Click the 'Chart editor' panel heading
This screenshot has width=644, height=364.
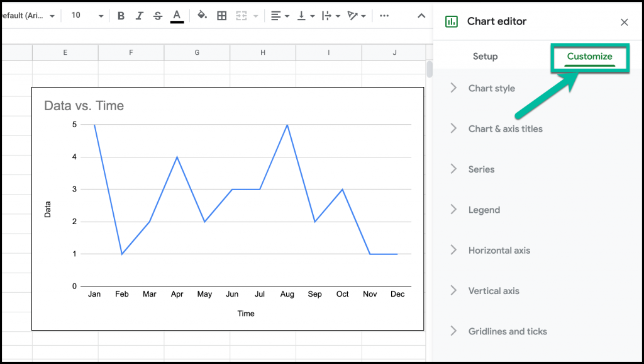497,21
